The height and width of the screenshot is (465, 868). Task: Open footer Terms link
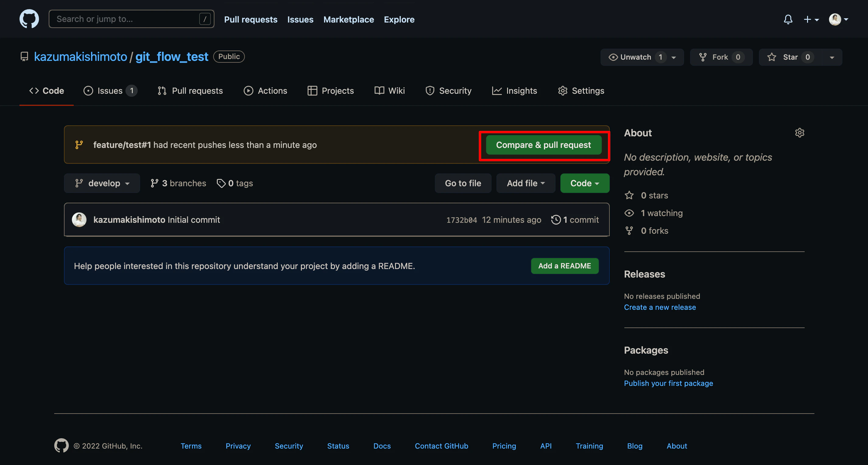191,446
